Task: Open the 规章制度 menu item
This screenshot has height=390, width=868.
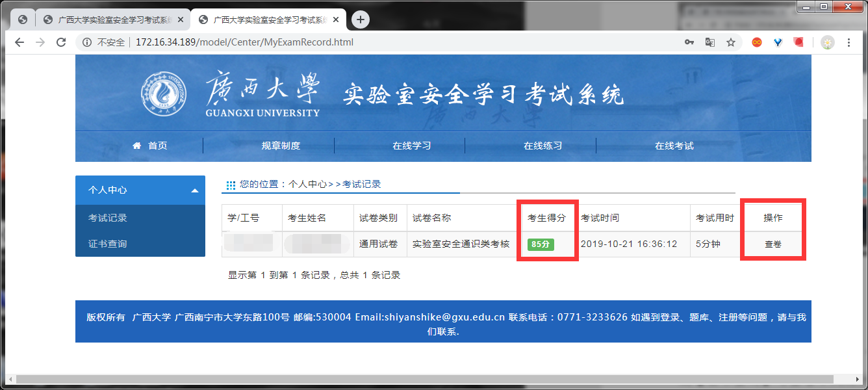Action: tap(281, 146)
